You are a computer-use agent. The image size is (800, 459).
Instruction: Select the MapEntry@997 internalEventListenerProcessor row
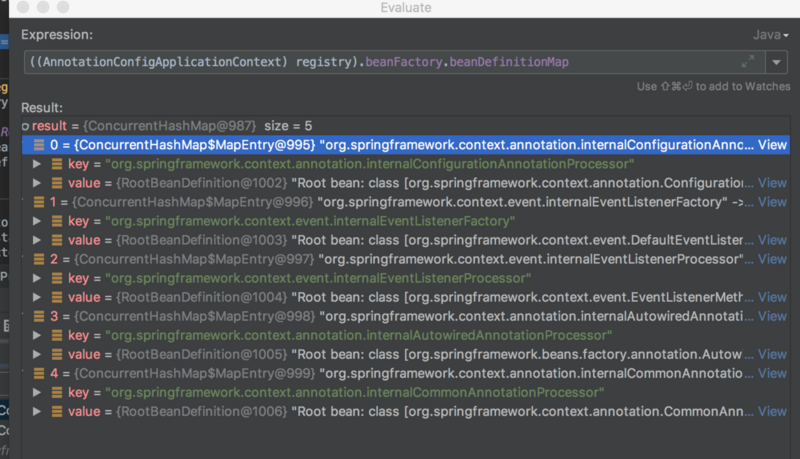pos(400,259)
